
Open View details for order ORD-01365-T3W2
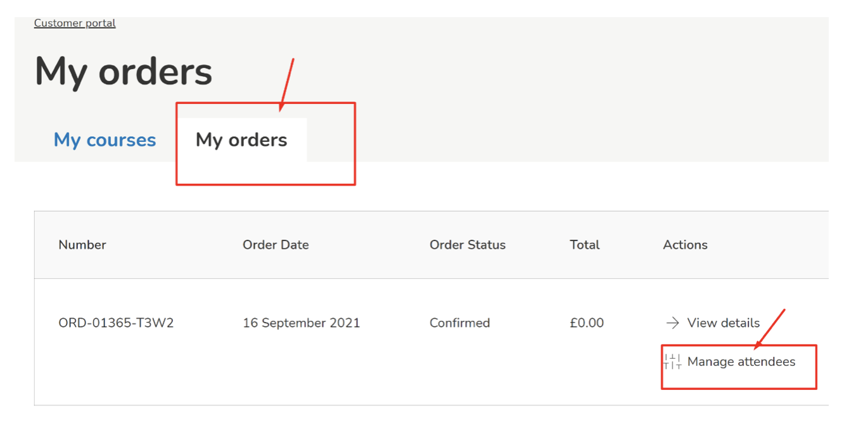723,323
